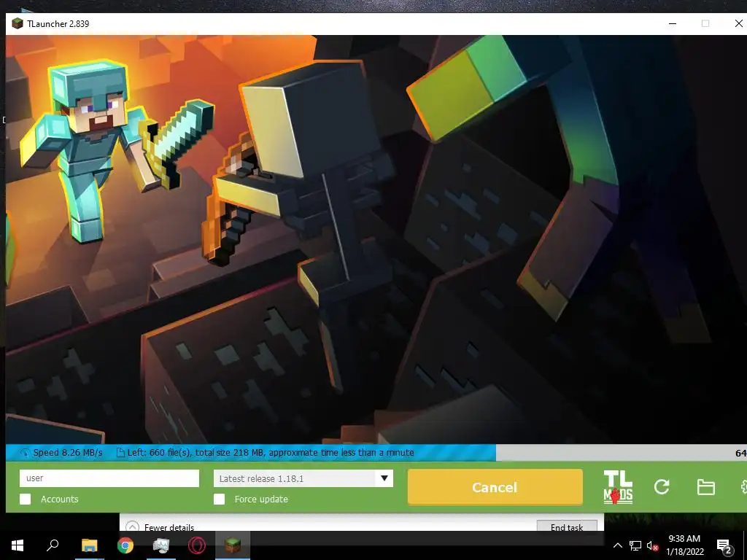Open Opera browser from the taskbar
The width and height of the screenshot is (747, 560).
pos(197,545)
